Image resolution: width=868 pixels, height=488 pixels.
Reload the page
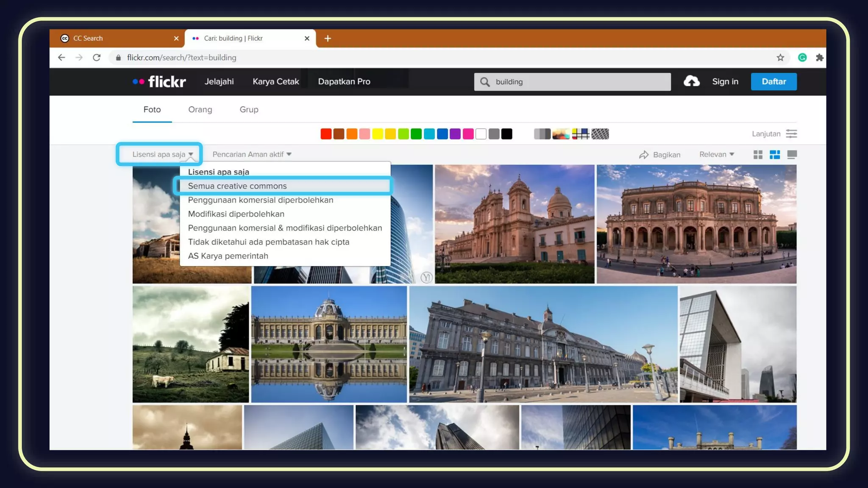point(97,58)
